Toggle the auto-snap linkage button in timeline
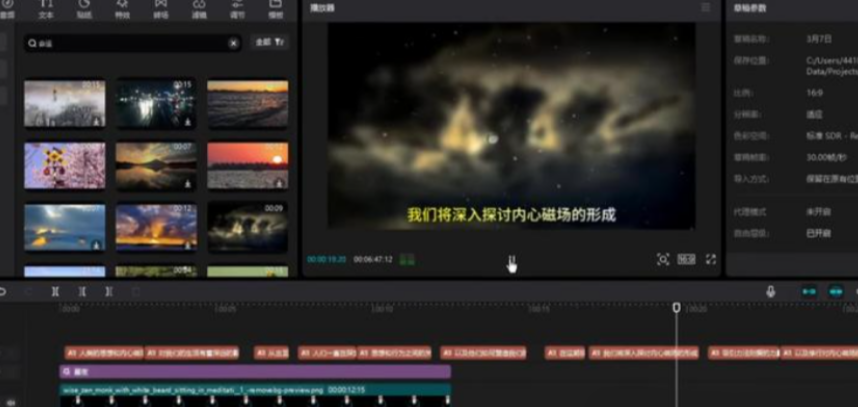The height and width of the screenshot is (407, 858). (x=836, y=291)
